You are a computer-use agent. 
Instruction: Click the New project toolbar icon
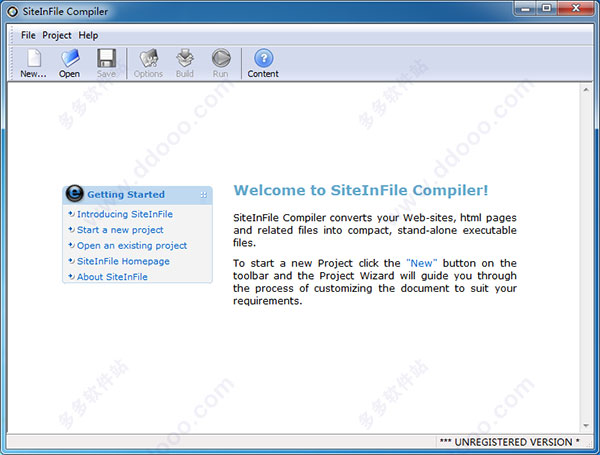click(34, 59)
